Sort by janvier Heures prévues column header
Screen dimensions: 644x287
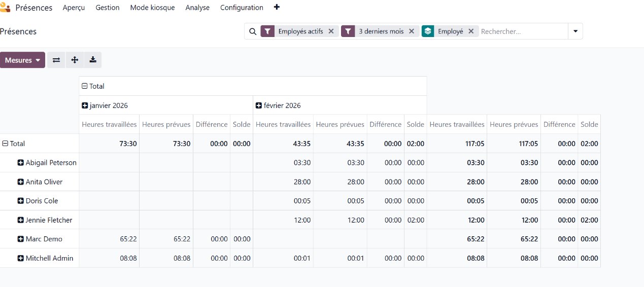(x=166, y=124)
